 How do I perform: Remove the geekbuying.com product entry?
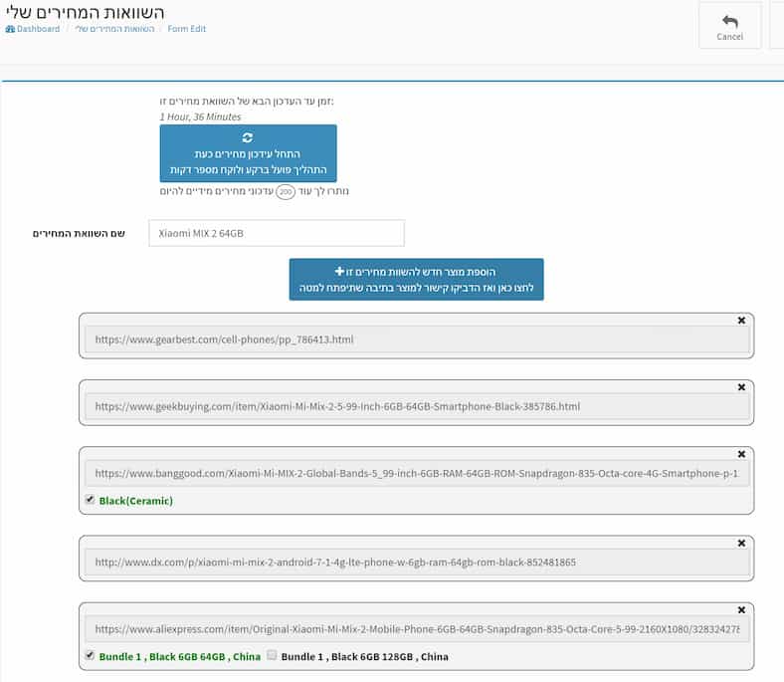741,387
